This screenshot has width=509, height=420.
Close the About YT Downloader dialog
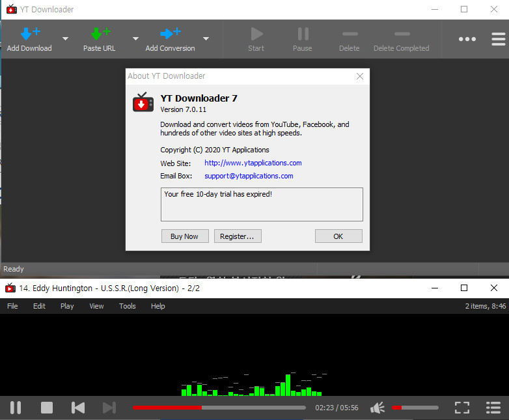[x=360, y=76]
